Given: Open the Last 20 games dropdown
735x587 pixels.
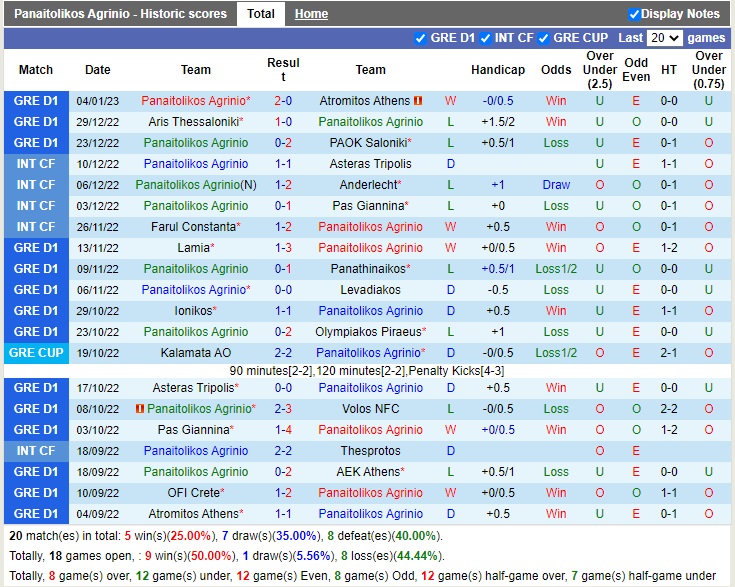Looking at the screenshot, I should (664, 38).
